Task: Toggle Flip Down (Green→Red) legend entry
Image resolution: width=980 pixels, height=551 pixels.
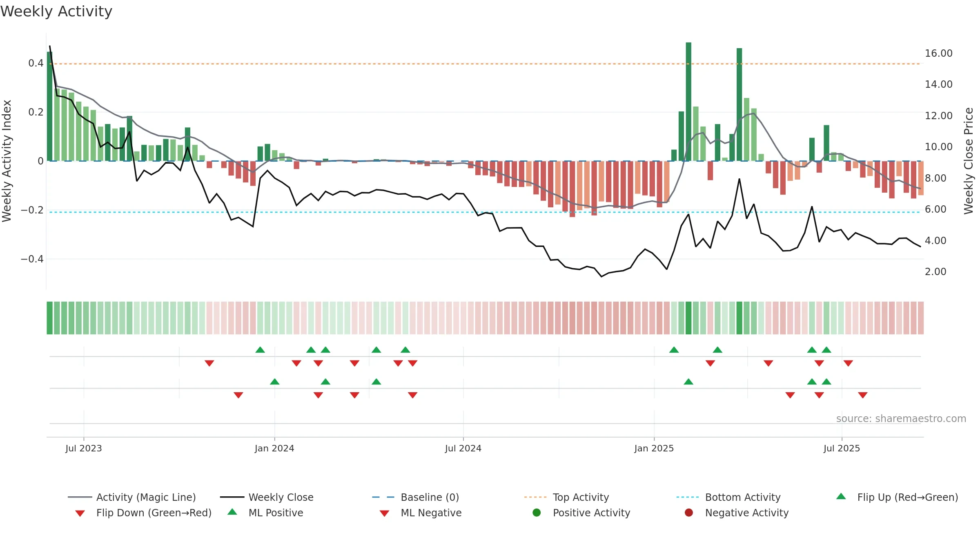Action: point(143,513)
